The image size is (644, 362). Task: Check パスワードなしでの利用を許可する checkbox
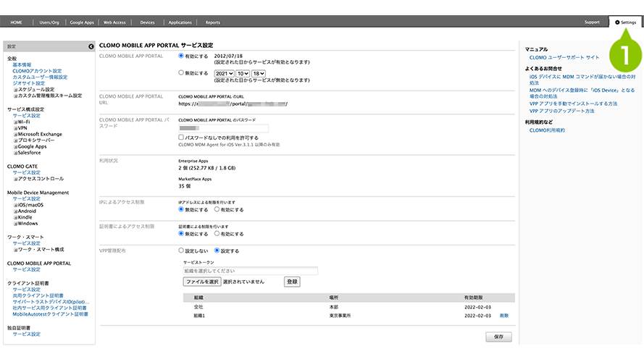[180, 137]
